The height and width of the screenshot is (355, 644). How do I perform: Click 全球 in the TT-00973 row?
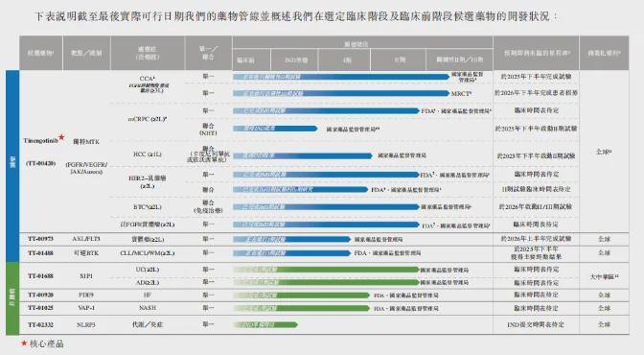pos(604,239)
